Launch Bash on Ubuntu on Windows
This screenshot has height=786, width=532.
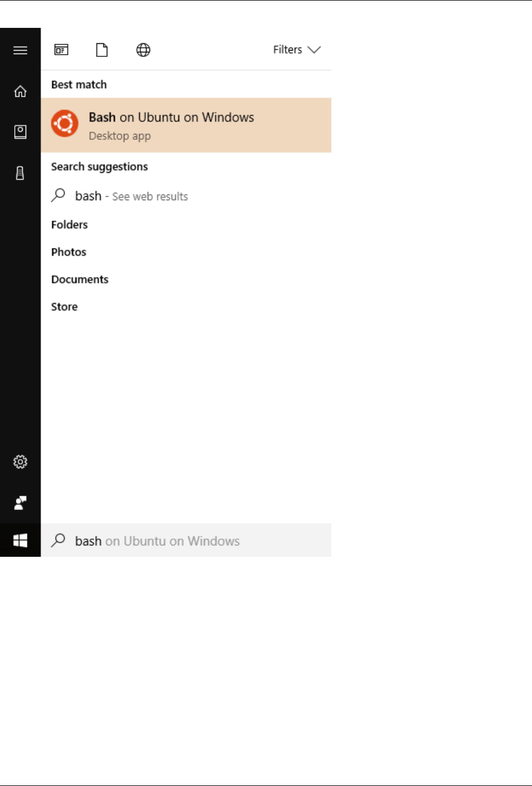(186, 125)
